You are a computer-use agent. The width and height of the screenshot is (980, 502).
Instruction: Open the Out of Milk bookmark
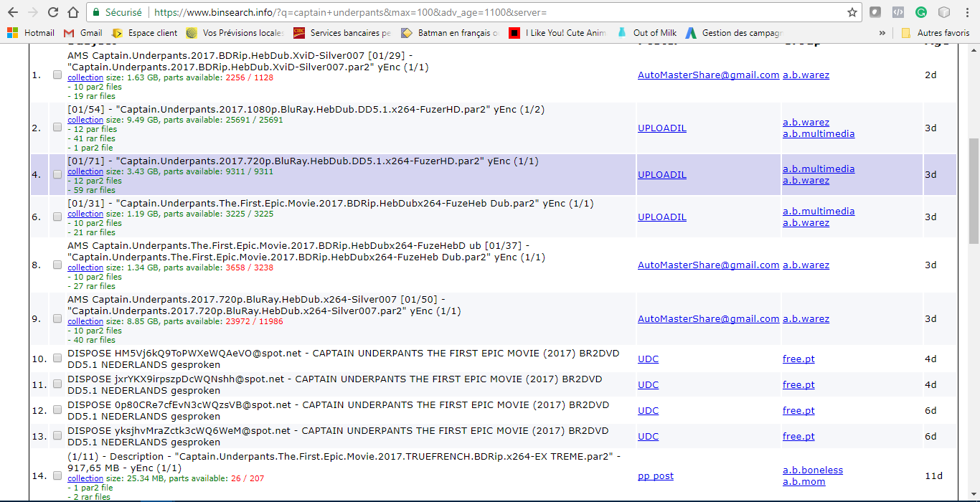point(646,33)
